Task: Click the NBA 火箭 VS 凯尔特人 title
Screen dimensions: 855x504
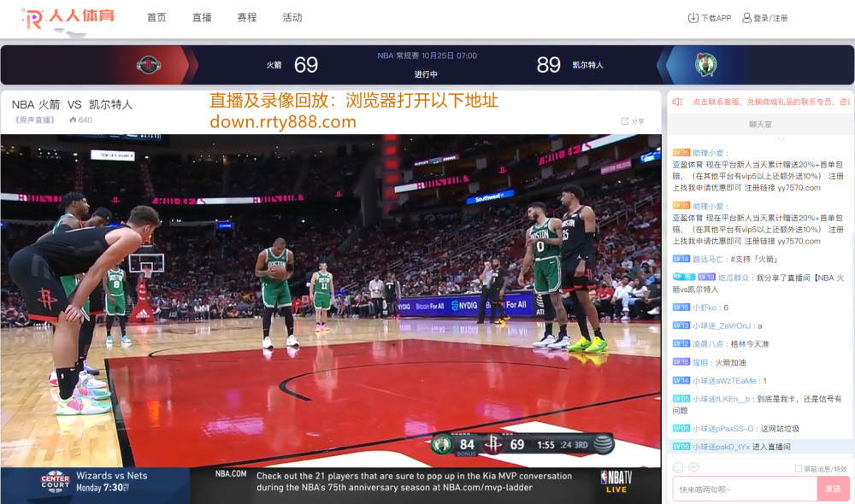Action: click(x=72, y=104)
